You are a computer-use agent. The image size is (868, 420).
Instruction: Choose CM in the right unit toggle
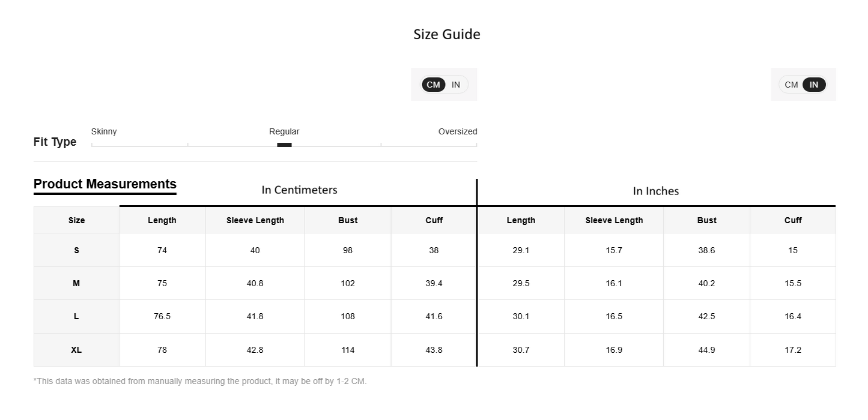coord(791,85)
